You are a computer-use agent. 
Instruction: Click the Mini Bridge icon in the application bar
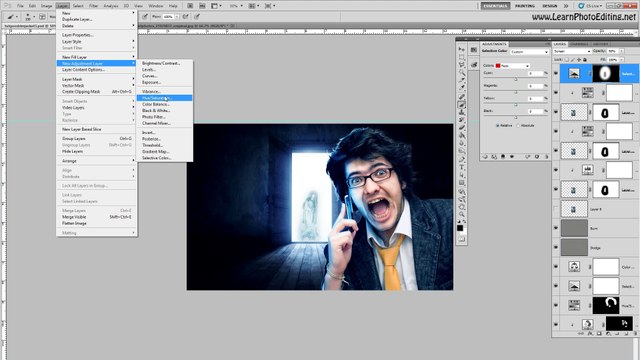point(202,6)
